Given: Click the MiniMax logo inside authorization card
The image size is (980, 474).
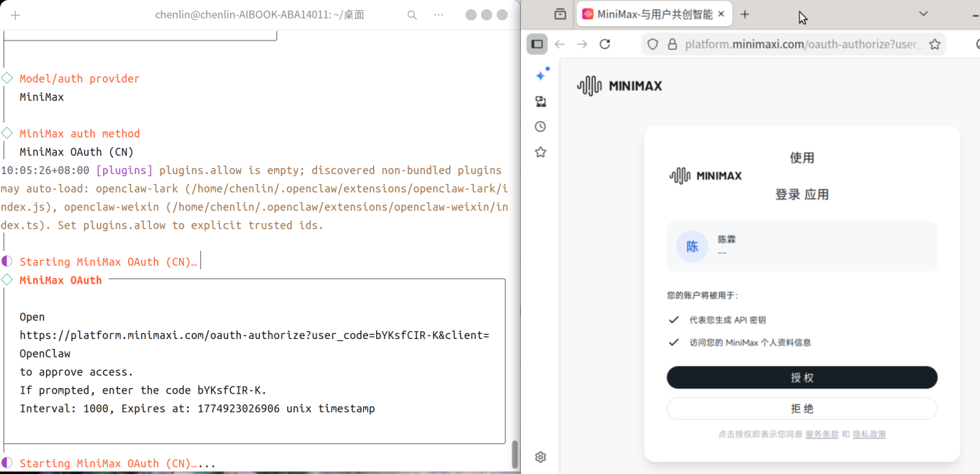Looking at the screenshot, I should pyautogui.click(x=706, y=176).
